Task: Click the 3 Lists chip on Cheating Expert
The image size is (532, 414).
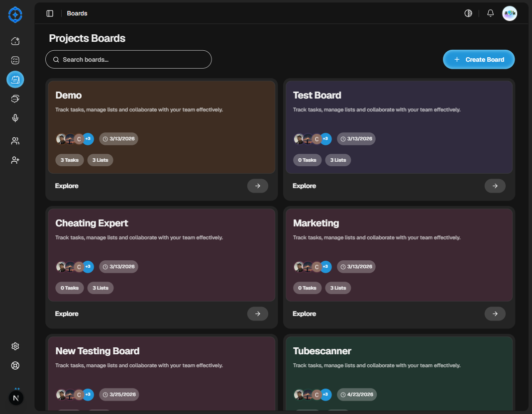Action: (x=101, y=288)
